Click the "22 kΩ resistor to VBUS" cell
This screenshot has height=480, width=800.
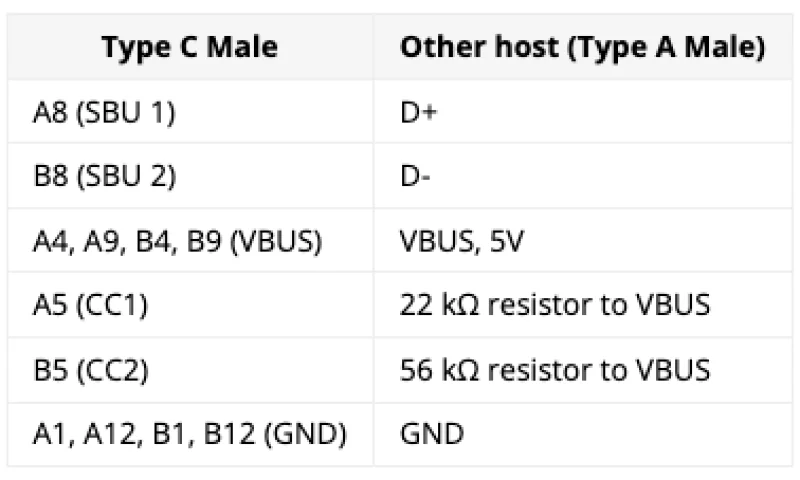tap(555, 305)
